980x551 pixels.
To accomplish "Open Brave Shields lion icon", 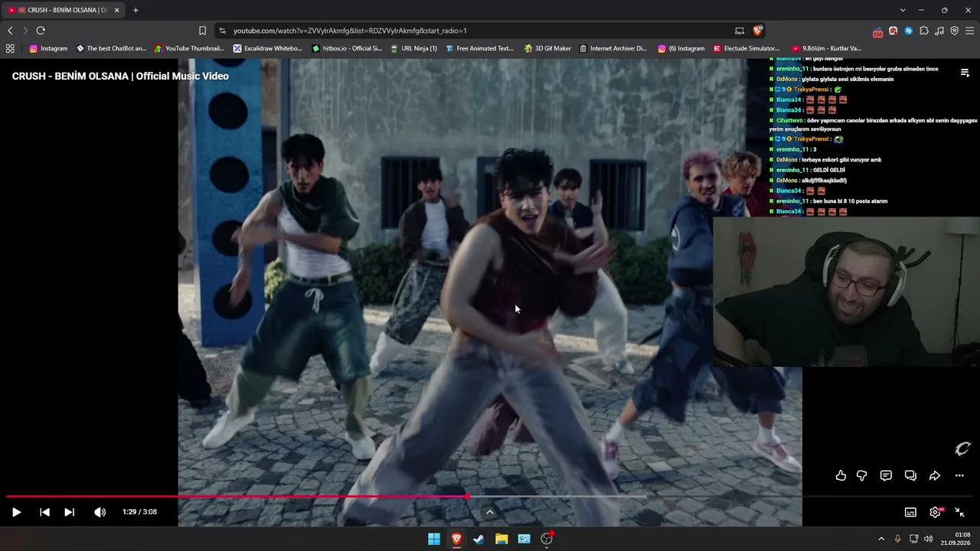I will [758, 31].
